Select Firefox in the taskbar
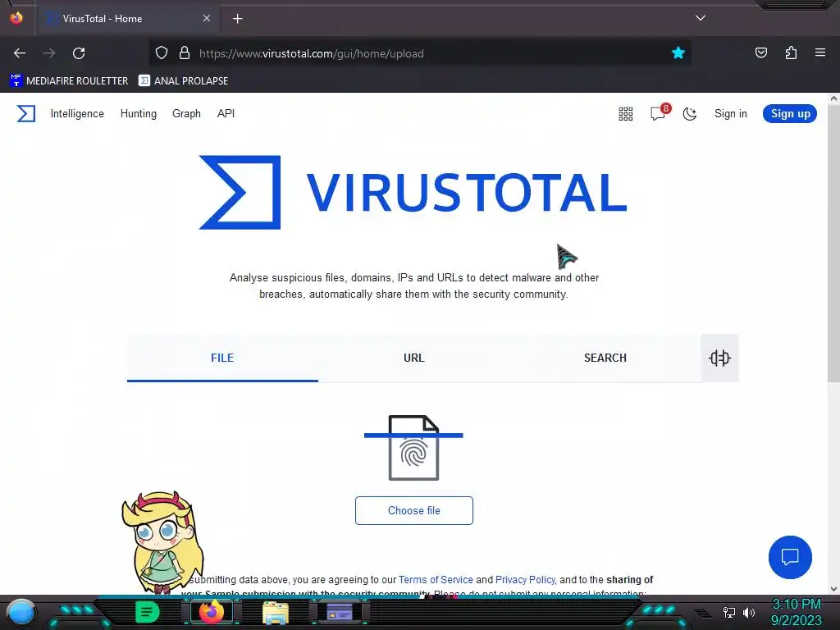This screenshot has width=840, height=630. tap(212, 612)
